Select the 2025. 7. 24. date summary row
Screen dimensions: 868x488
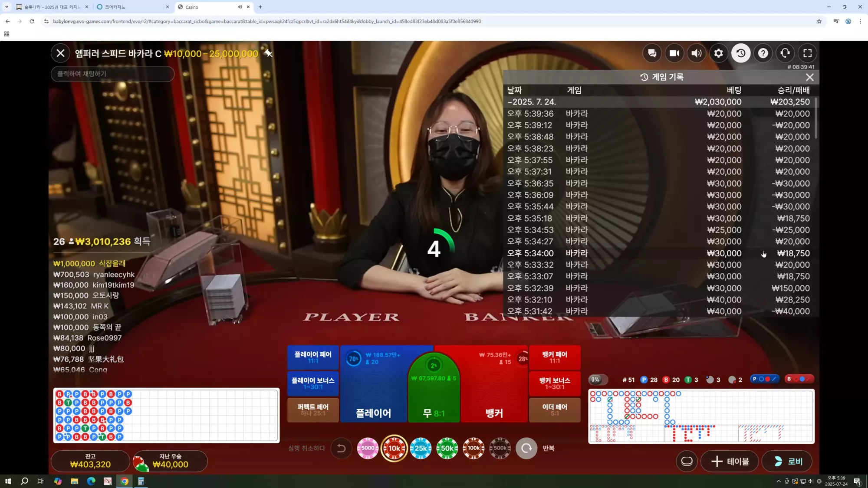click(x=658, y=102)
